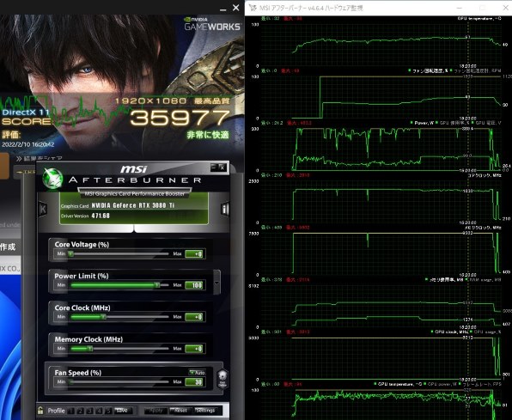Click the fan speed graph in hardware monitor

[x=381, y=97]
